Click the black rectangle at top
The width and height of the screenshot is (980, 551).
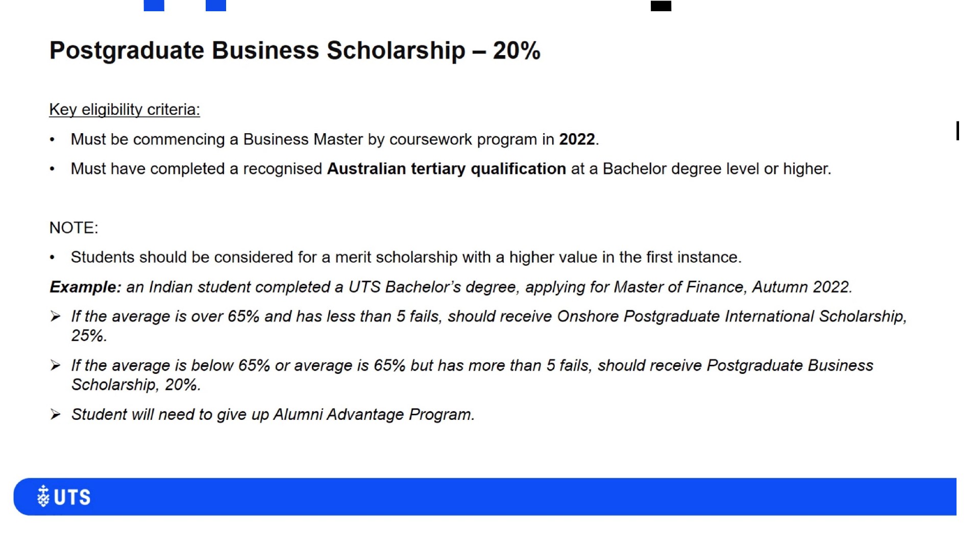661,6
